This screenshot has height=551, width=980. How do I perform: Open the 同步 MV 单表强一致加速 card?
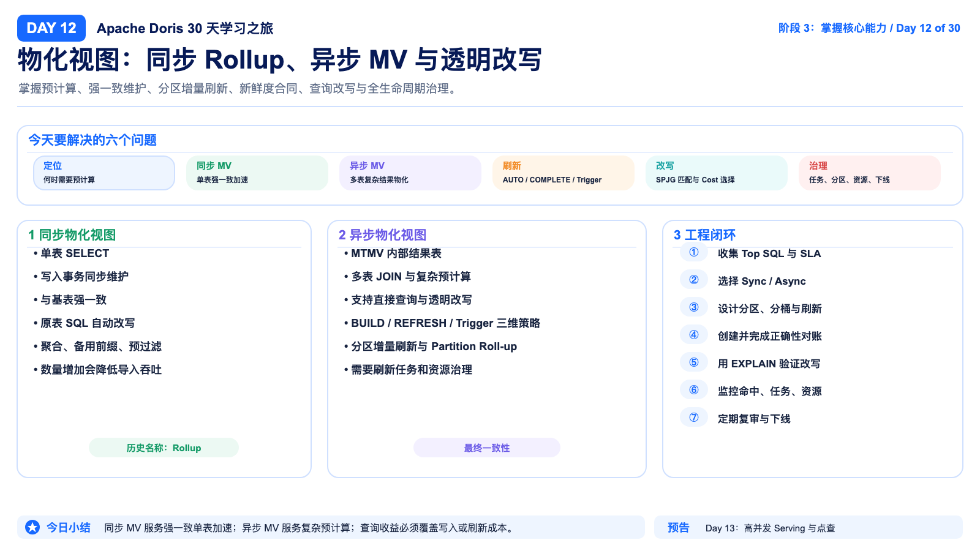[257, 173]
